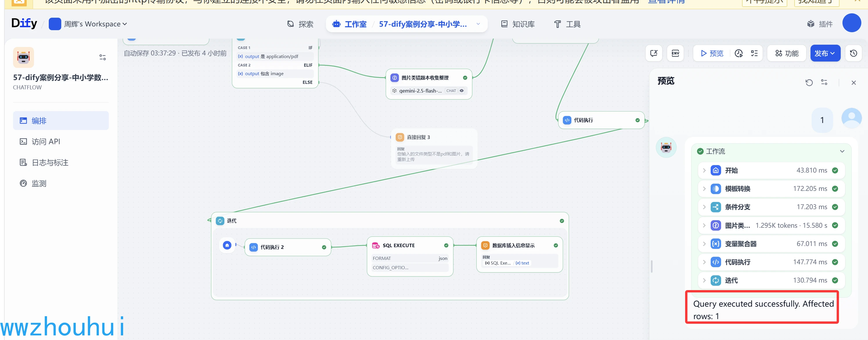Collapse the 工作流 result section
This screenshot has width=868, height=340.
coord(842,151)
